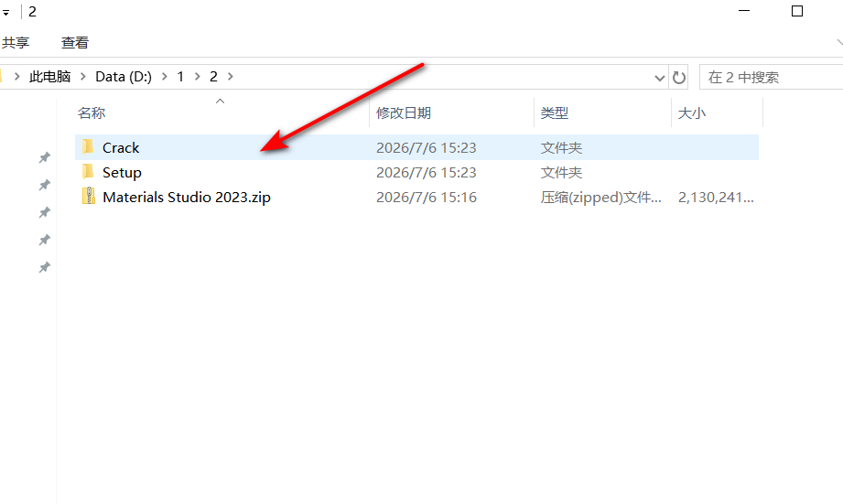
Task: Sort by 修改日期 column header
Action: (x=404, y=113)
